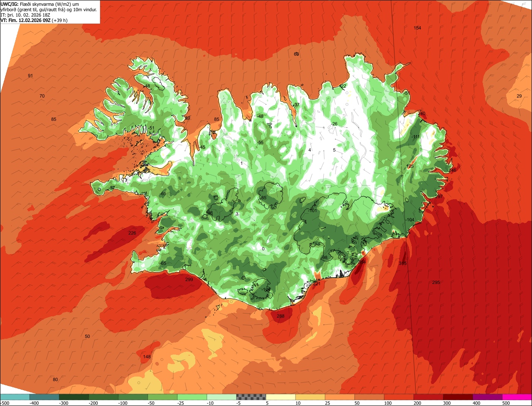Pick the purple 400 to 500 legend swatch
The image size is (532, 406).
(487, 397)
